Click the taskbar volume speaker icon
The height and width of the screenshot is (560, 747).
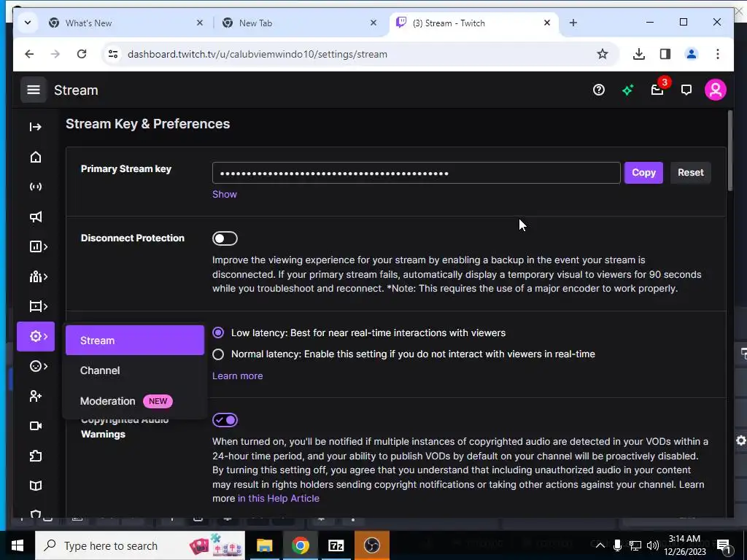pyautogui.click(x=653, y=545)
